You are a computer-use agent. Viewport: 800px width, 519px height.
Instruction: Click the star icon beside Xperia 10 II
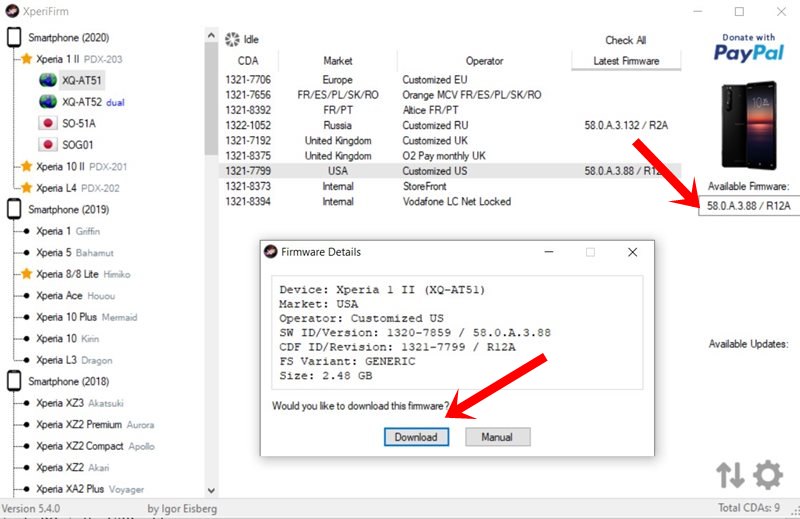click(27, 166)
